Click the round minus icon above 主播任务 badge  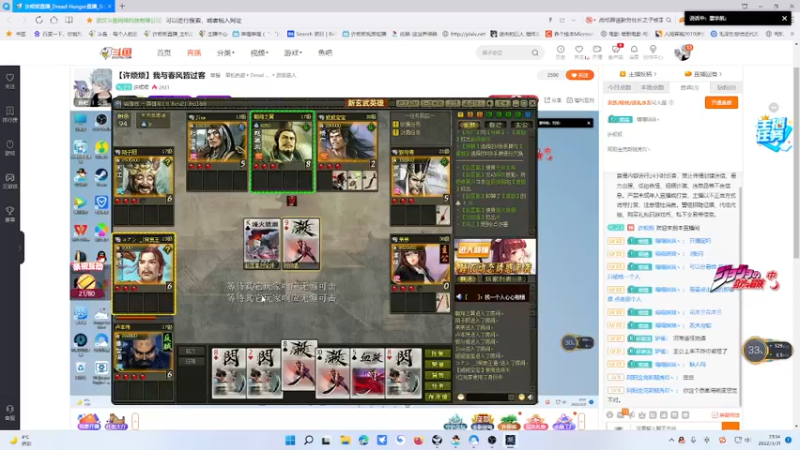click(774, 108)
